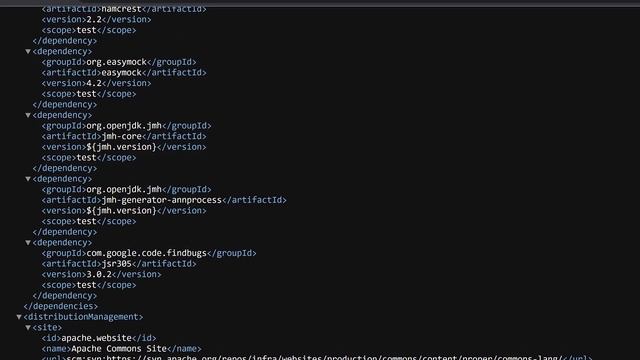Select the distributionManagement tag text
The image size is (640, 360).
click(x=83, y=317)
